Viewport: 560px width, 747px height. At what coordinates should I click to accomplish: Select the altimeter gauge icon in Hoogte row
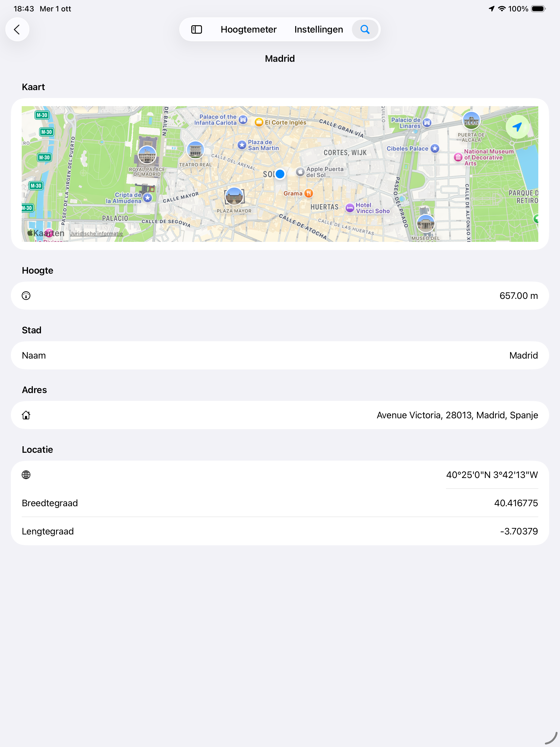coord(26,296)
